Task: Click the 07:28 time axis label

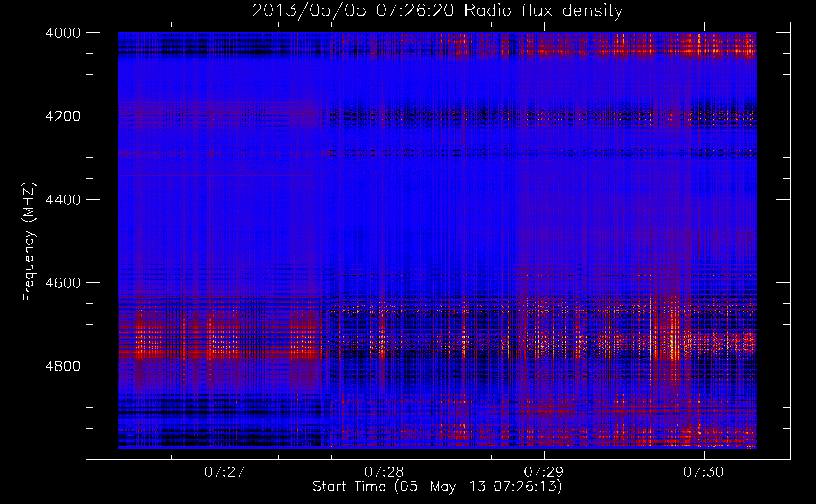Action: [384, 472]
